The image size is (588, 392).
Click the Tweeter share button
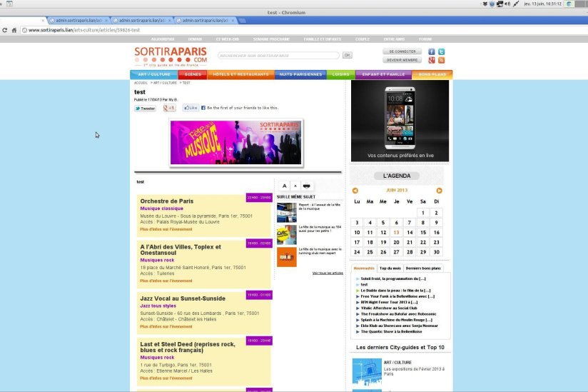pyautogui.click(x=145, y=109)
